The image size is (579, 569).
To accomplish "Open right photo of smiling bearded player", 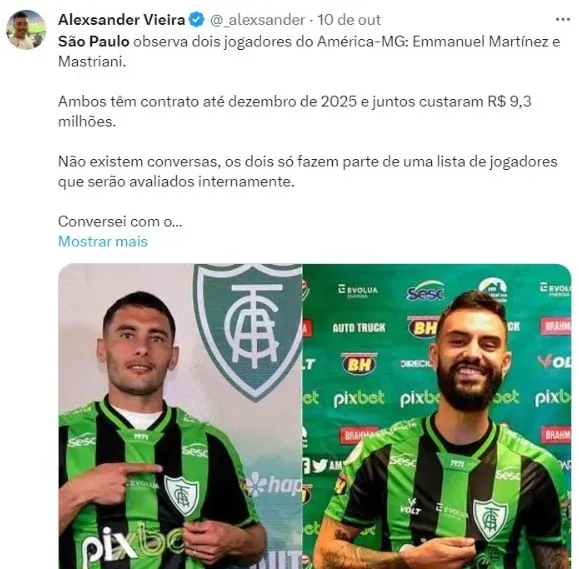I will point(437,416).
